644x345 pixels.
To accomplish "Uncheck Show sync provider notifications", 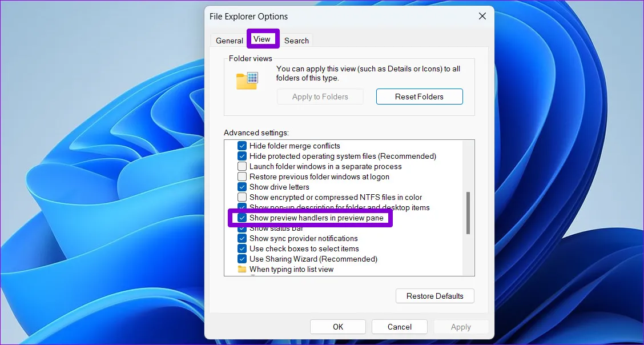I will tap(241, 238).
